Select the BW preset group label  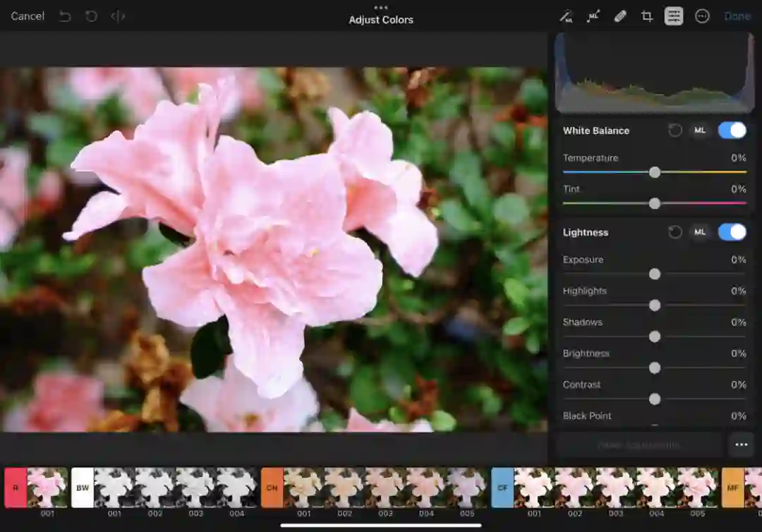click(x=83, y=488)
